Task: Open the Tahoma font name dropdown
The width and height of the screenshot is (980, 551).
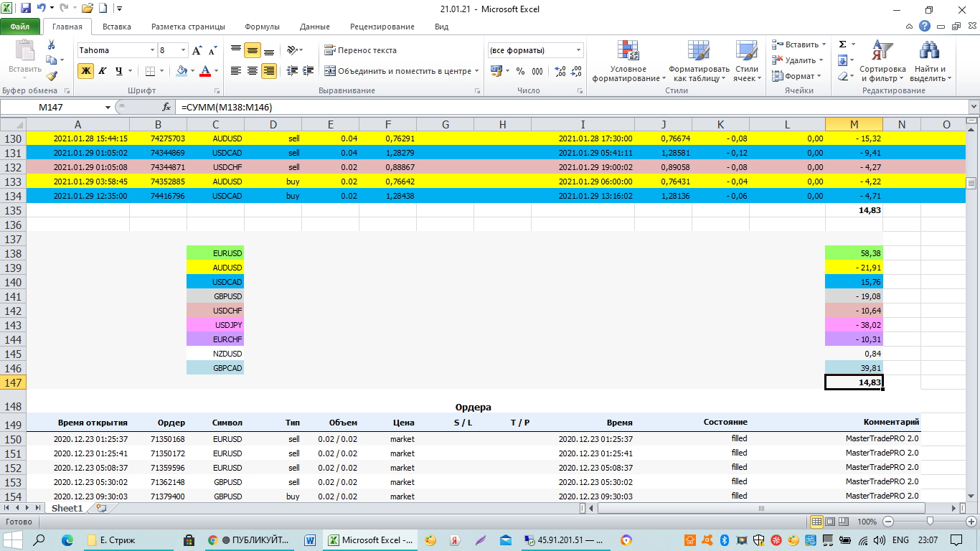Action: pos(152,50)
